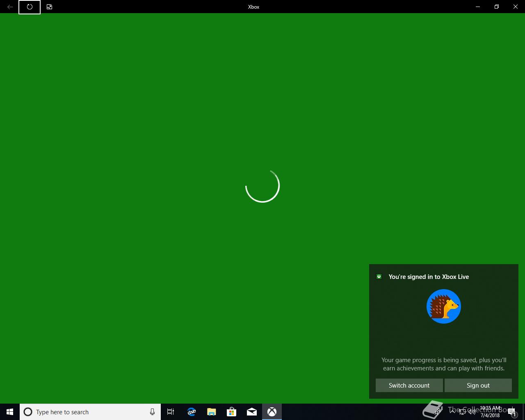Open the volume control tray icon
This screenshot has height=420, width=525.
pyautogui.click(x=472, y=412)
